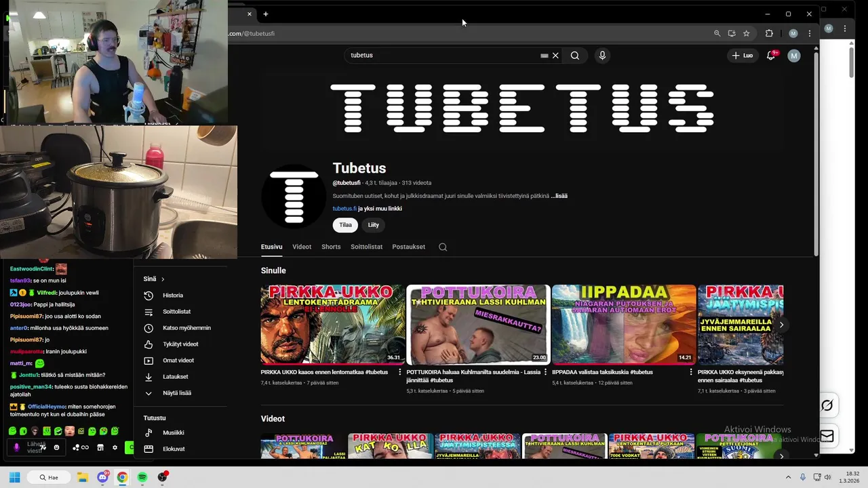The height and width of the screenshot is (488, 868).
Task: Open tubetus.fi channel link
Action: [344, 209]
